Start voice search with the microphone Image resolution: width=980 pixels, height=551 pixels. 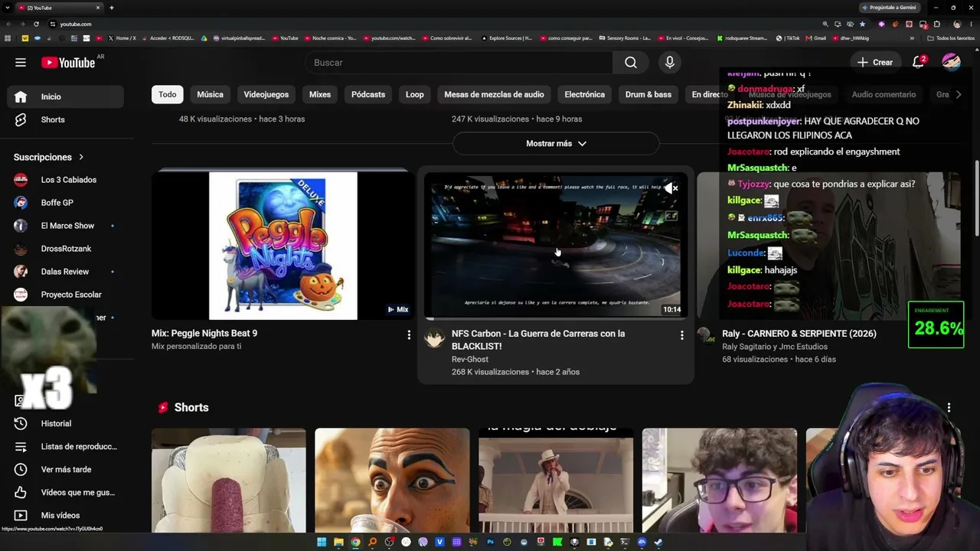670,63
